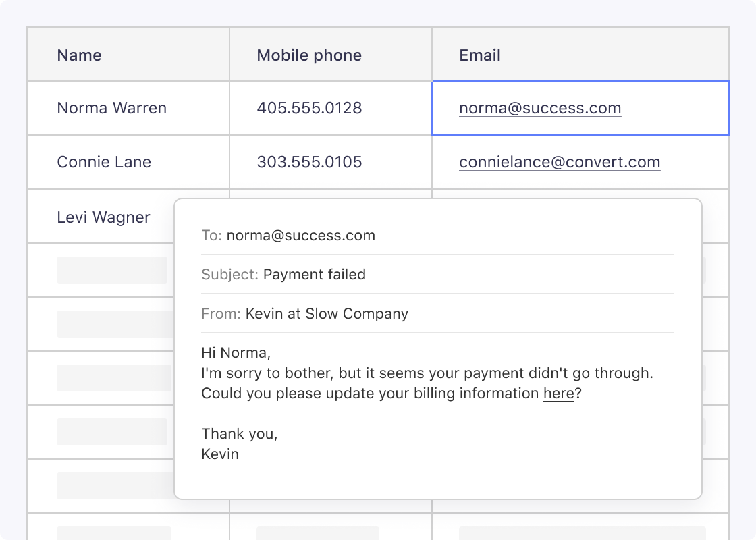Image resolution: width=756 pixels, height=540 pixels.
Task: Click the sentence about payment not going through
Action: (427, 373)
